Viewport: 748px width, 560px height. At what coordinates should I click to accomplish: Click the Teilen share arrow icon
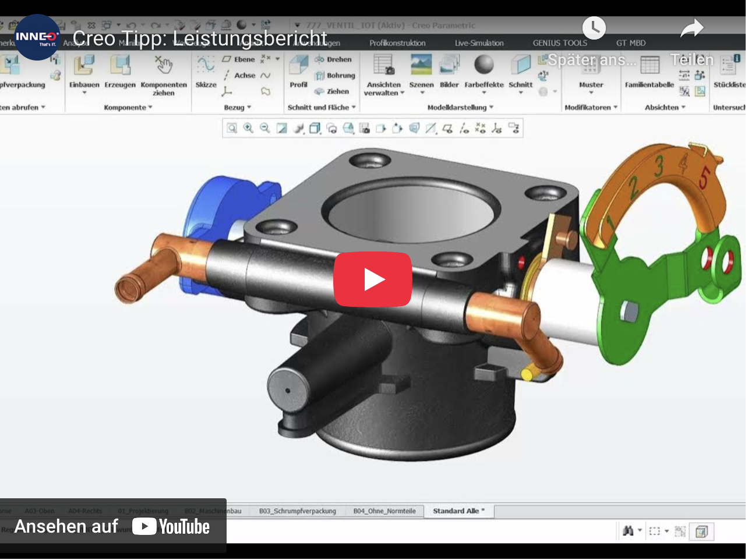pos(692,27)
